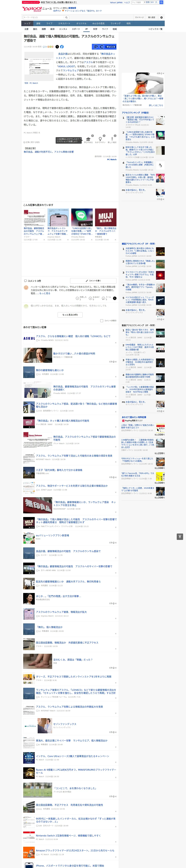
Task: Open the 詳しくはこちら ad link
Action: [x=156, y=105]
